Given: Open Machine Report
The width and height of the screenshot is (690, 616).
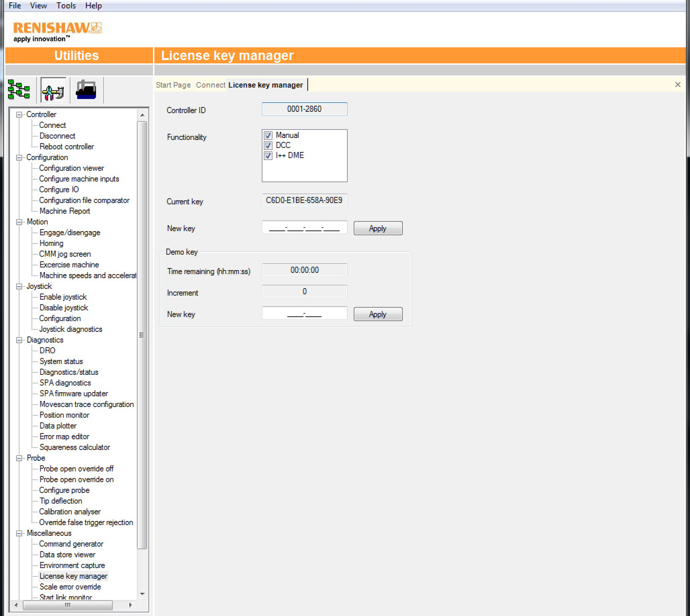Looking at the screenshot, I should pyautogui.click(x=65, y=211).
